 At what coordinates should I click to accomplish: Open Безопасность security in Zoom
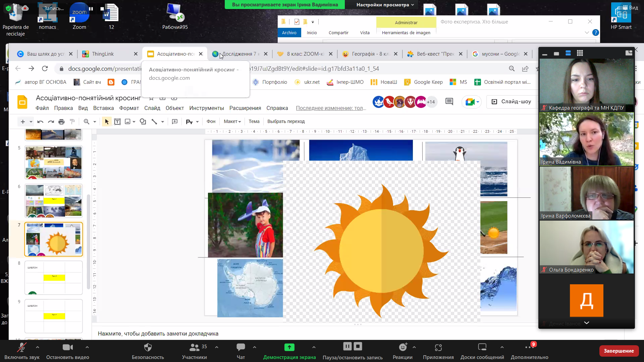(148, 351)
